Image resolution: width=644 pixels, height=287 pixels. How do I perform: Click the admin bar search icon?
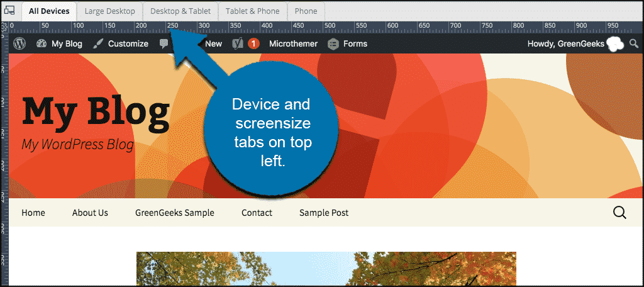point(635,43)
